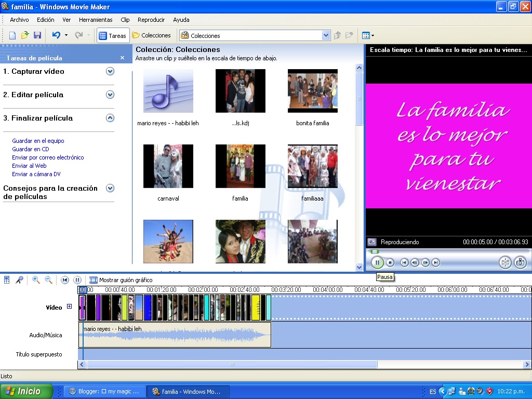Create a new project with the blank page icon
The image size is (532, 399).
point(12,35)
